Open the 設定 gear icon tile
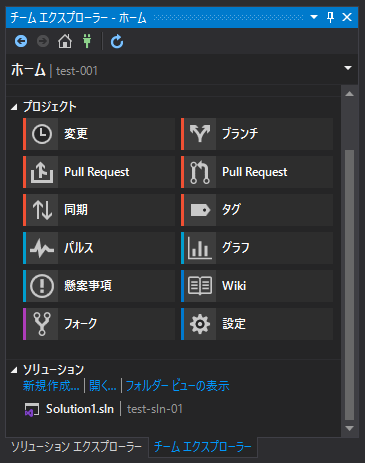The width and height of the screenshot is (365, 463). coord(257,324)
